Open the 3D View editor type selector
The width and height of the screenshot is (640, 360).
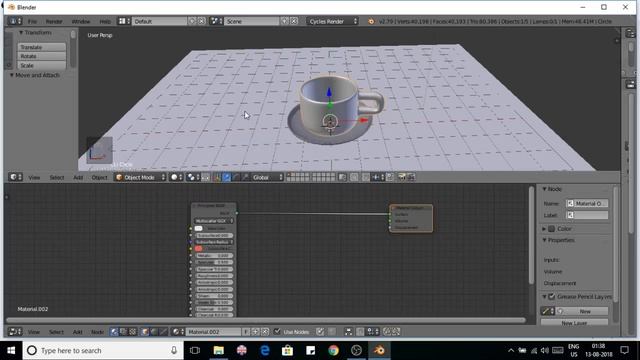pyautogui.click(x=16, y=177)
